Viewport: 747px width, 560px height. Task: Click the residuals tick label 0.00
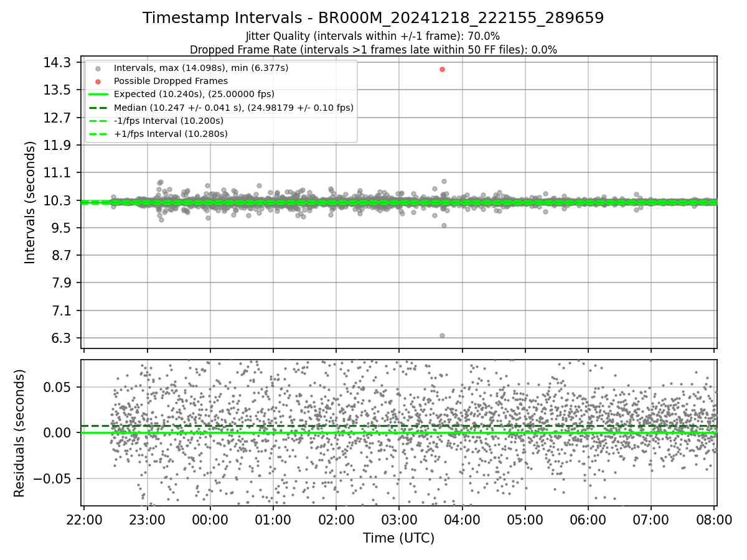(59, 432)
